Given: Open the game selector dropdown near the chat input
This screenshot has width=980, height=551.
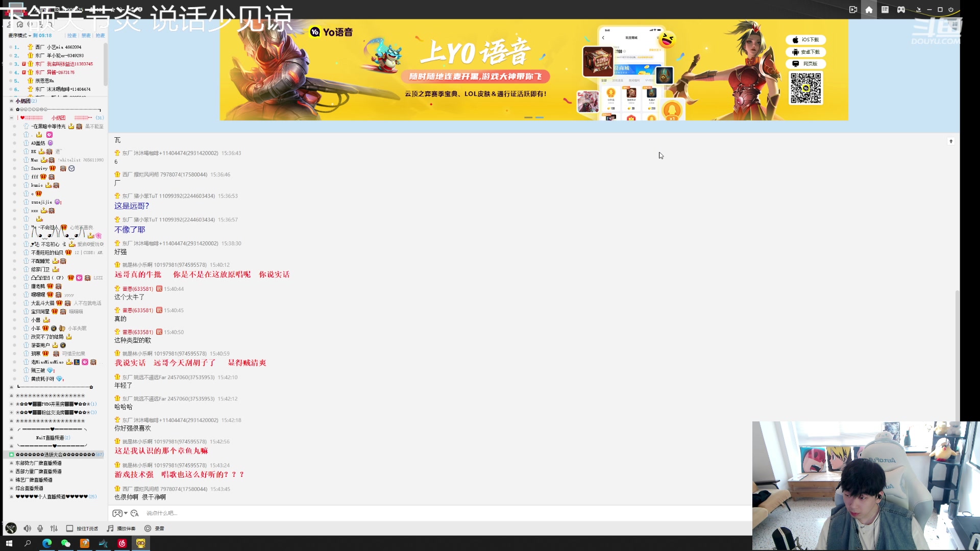Looking at the screenshot, I should click(x=121, y=513).
